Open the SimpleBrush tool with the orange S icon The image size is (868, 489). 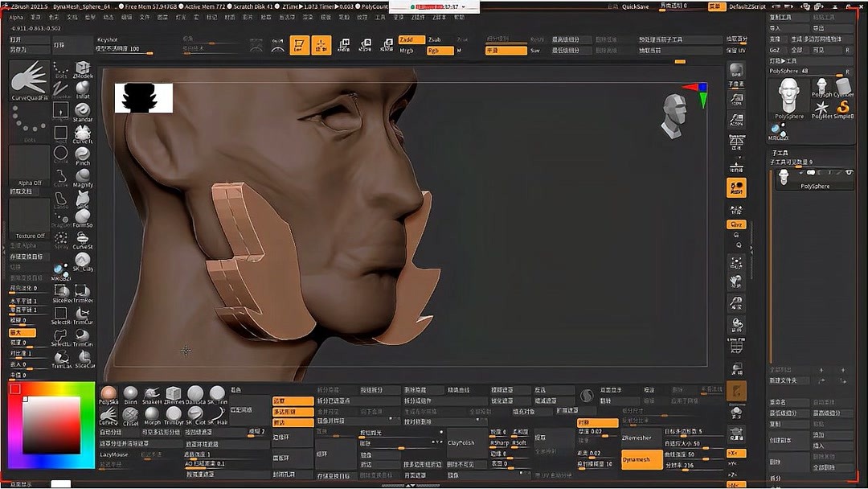pos(842,107)
